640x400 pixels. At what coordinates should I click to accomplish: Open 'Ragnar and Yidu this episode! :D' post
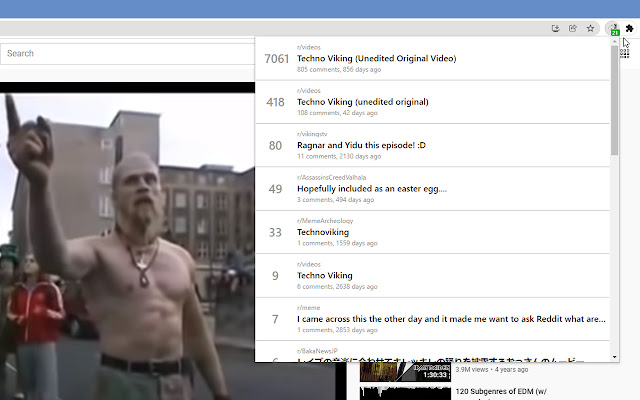(361, 145)
